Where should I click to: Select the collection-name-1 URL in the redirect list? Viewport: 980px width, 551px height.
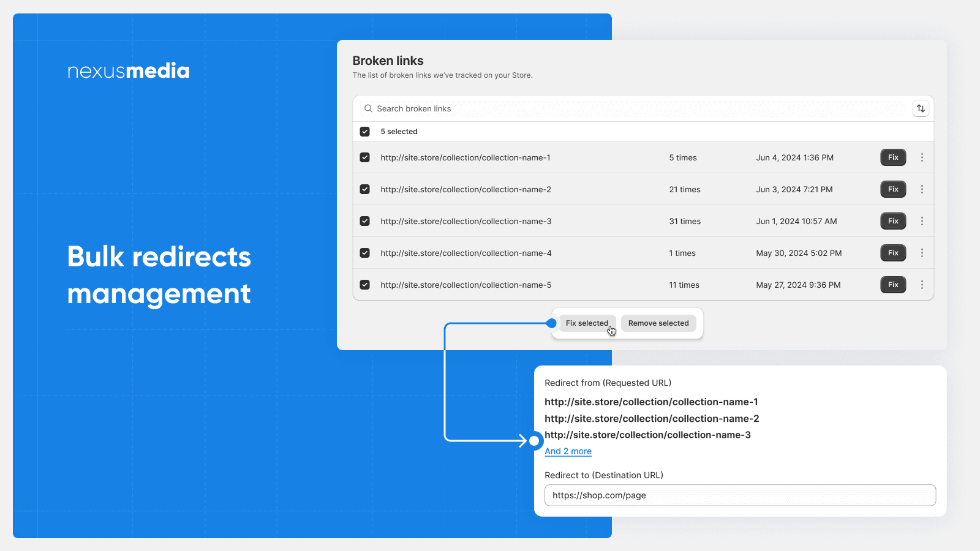(x=651, y=402)
